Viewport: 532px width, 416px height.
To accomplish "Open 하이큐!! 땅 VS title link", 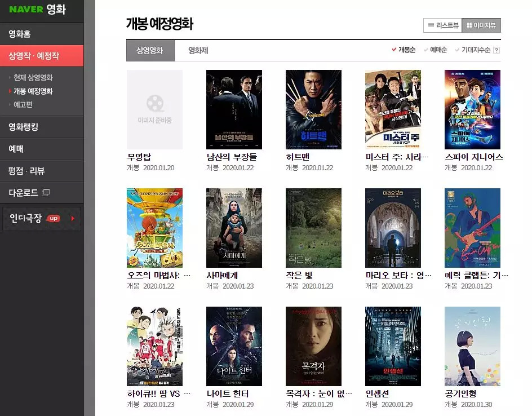I will (x=158, y=394).
